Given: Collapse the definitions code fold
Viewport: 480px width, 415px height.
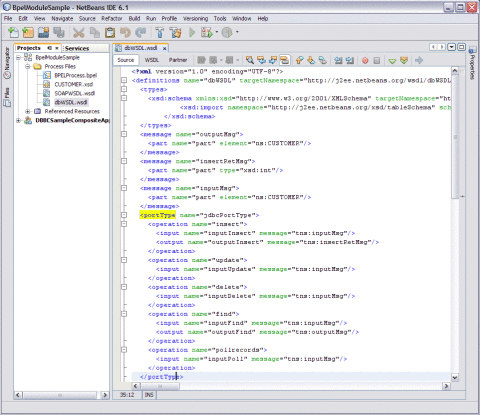Looking at the screenshot, I should (124, 80).
